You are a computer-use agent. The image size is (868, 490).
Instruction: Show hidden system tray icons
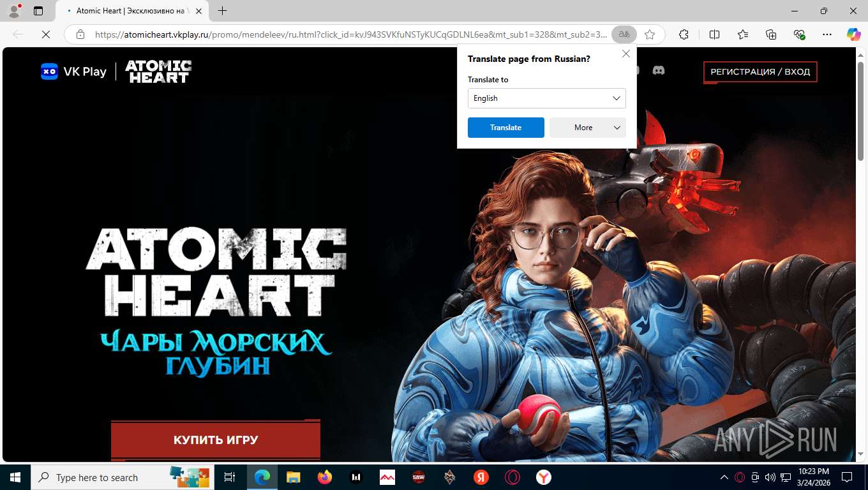pos(724,477)
